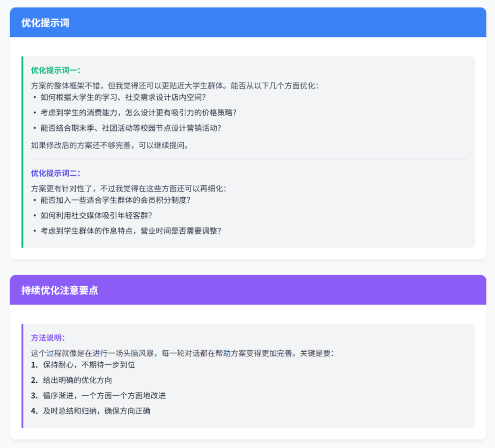The image size is (495, 448).
Task: Click the blue-violet "优化提示词二:" label
Action: (x=55, y=173)
